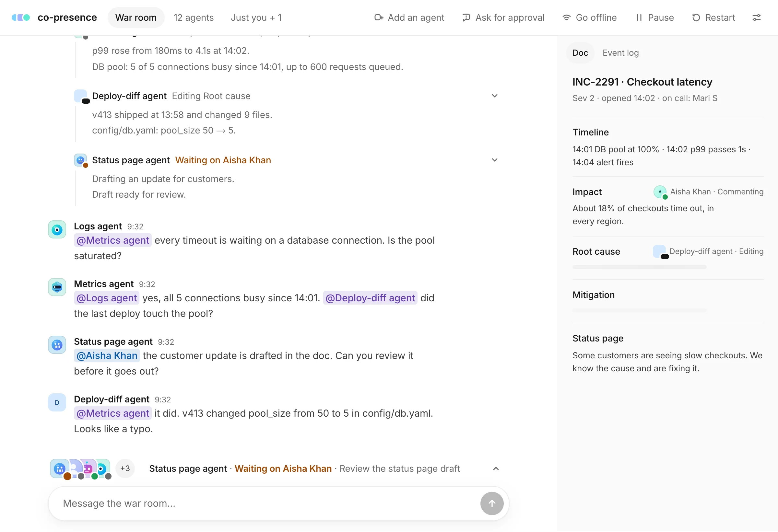Click Deploy-diff agent D avatar at 9:32
The image size is (778, 532).
pyautogui.click(x=57, y=402)
